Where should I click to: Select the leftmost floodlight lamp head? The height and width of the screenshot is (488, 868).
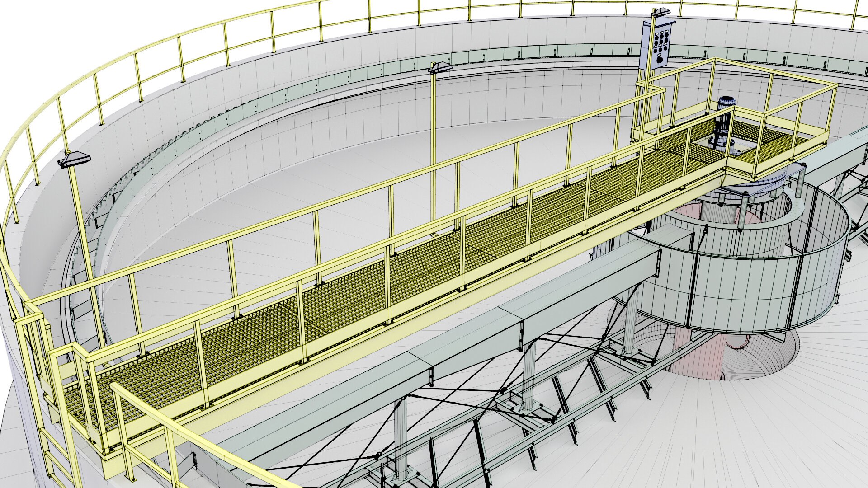pyautogui.click(x=74, y=160)
